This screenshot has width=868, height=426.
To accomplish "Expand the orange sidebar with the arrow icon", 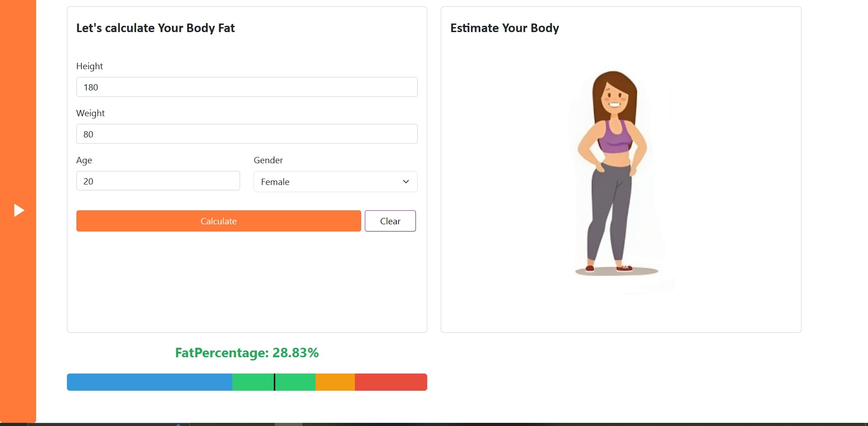I will tap(19, 210).
